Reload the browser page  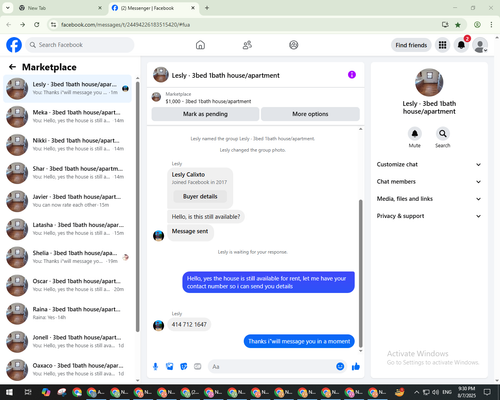point(37,25)
